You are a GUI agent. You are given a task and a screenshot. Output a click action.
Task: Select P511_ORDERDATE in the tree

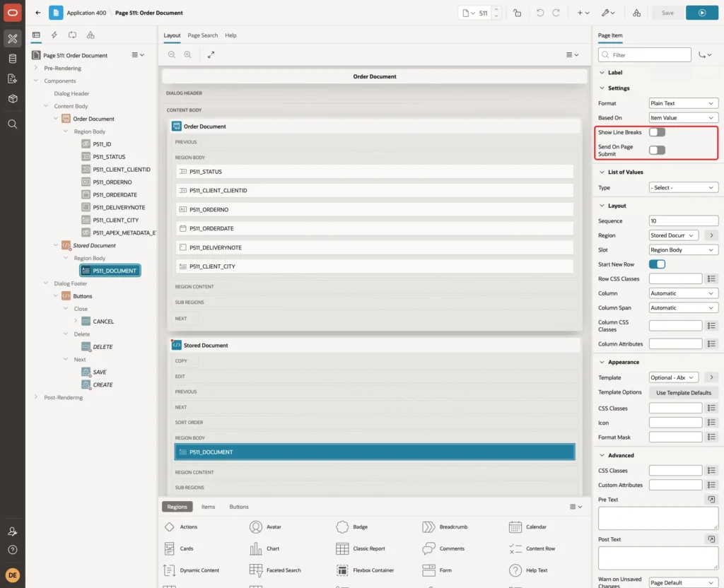(x=115, y=195)
